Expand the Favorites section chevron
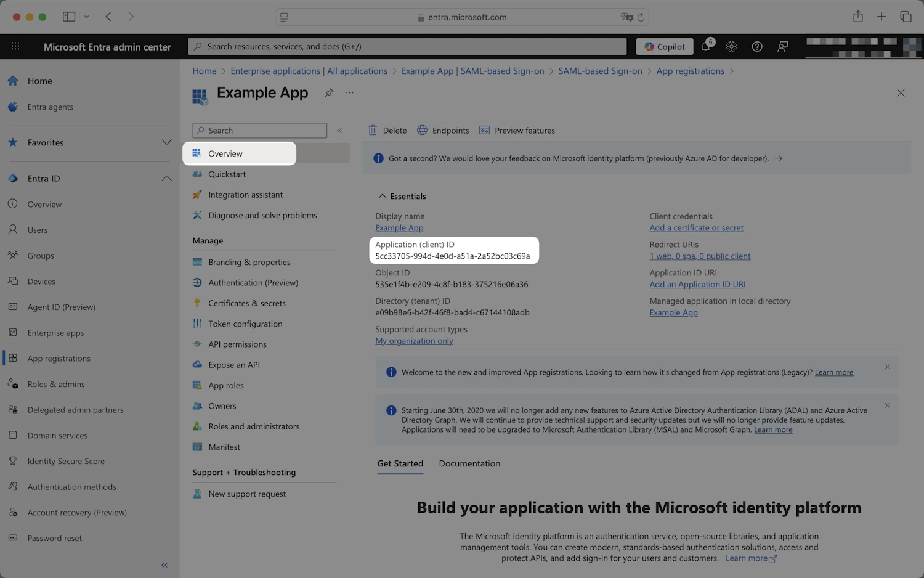This screenshot has height=578, width=924. [x=166, y=142]
